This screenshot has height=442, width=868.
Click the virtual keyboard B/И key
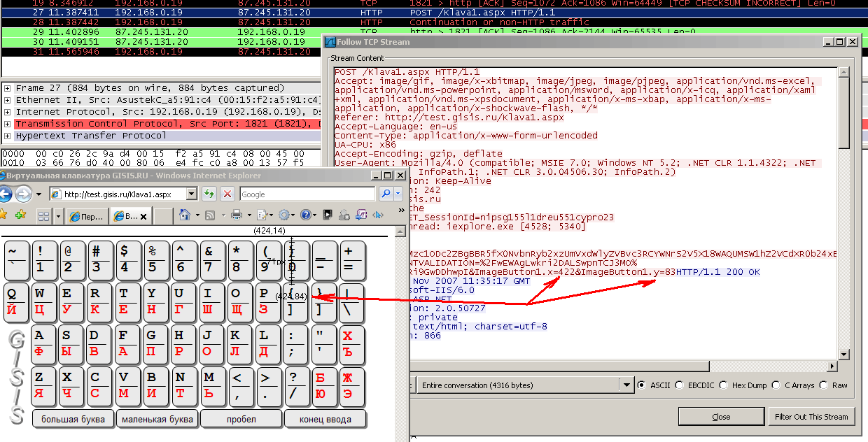click(x=156, y=385)
